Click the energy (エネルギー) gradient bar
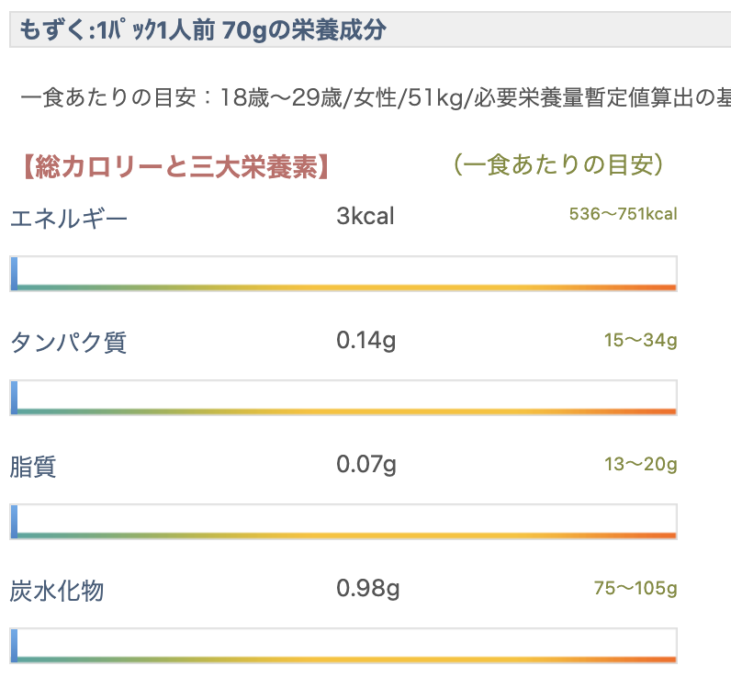Viewport: 731px width, 700px height. [x=343, y=274]
